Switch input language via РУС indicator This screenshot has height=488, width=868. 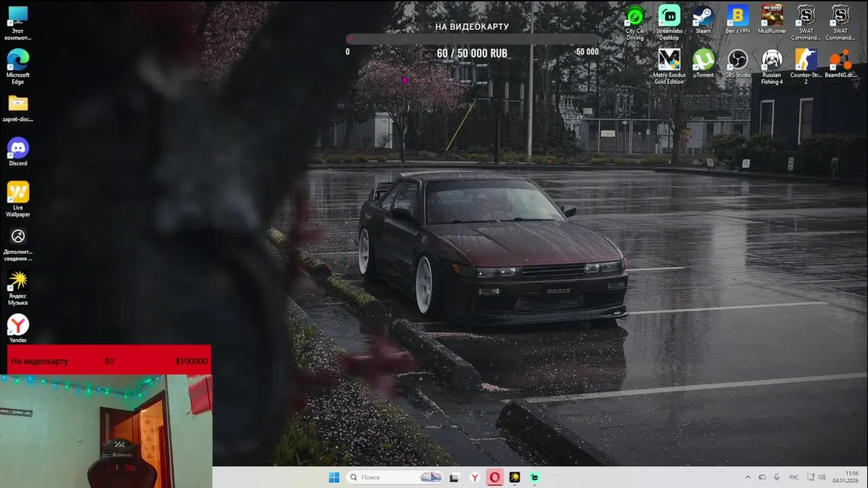pyautogui.click(x=794, y=477)
